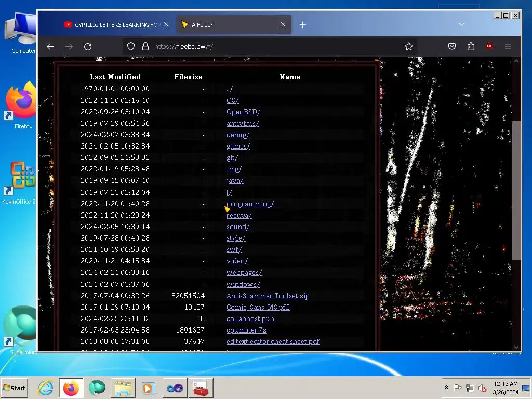Select the Firefox desktop shortcut
Image resolution: width=532 pixels, height=399 pixels.
click(21, 105)
